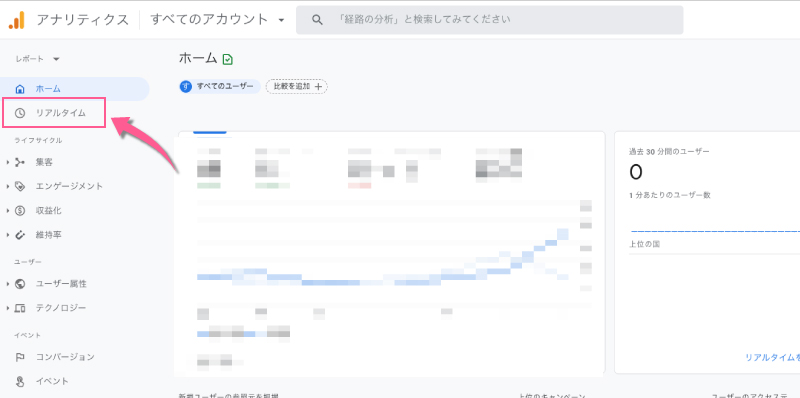800x398 pixels.
Task: Click the ユーザー属性 globe icon
Action: tap(20, 284)
